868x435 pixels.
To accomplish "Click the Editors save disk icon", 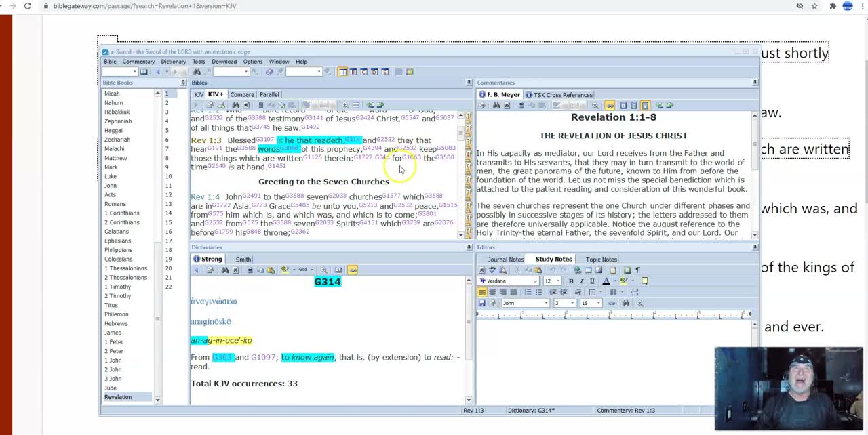I will 482,303.
